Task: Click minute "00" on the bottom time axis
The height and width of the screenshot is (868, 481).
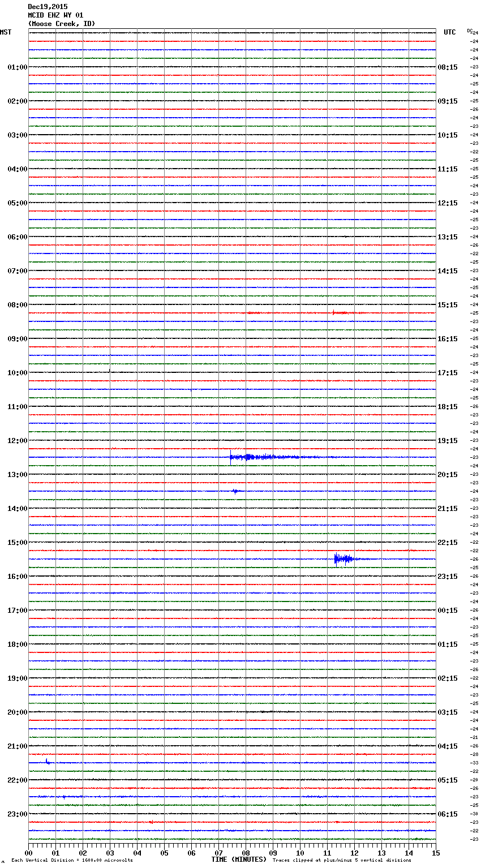Action: (x=28, y=853)
